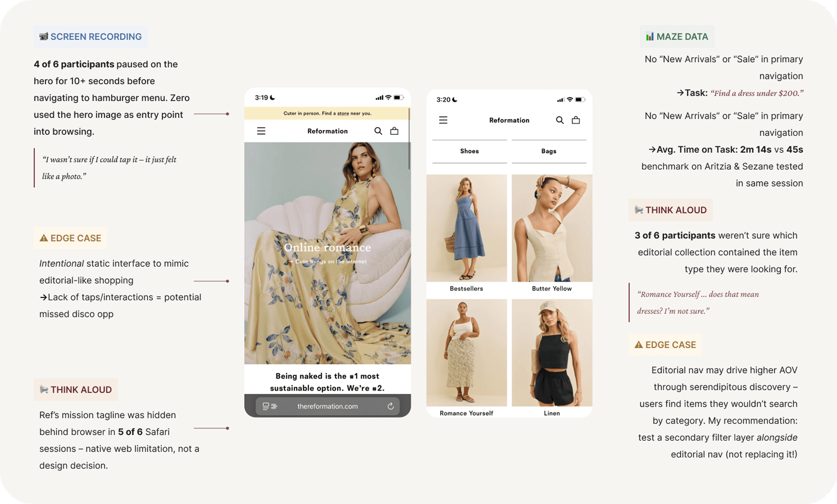Tap search icon on left phone
The image size is (837, 504).
378,131
